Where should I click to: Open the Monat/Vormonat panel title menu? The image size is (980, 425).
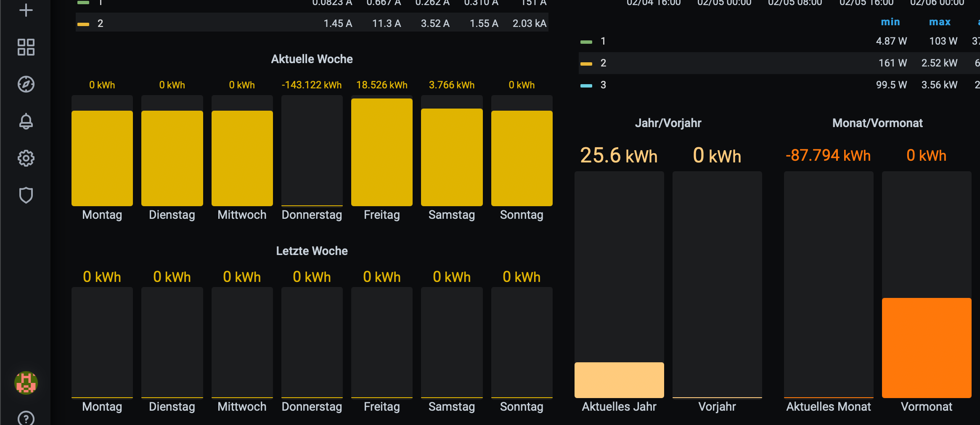877,123
